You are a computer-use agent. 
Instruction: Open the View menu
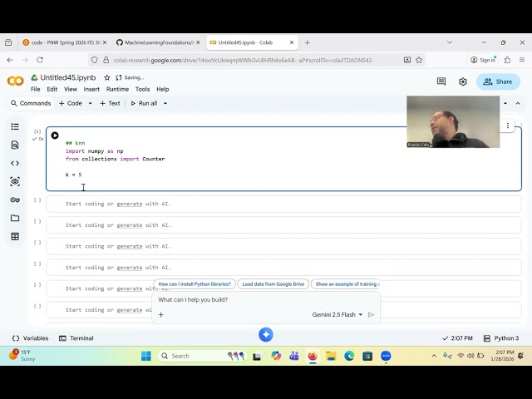pyautogui.click(x=71, y=89)
